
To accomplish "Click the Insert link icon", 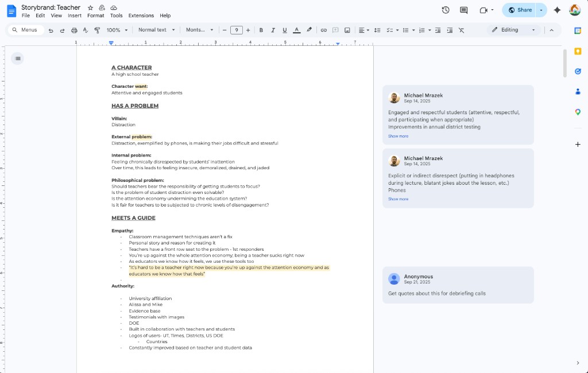I will click(x=323, y=30).
